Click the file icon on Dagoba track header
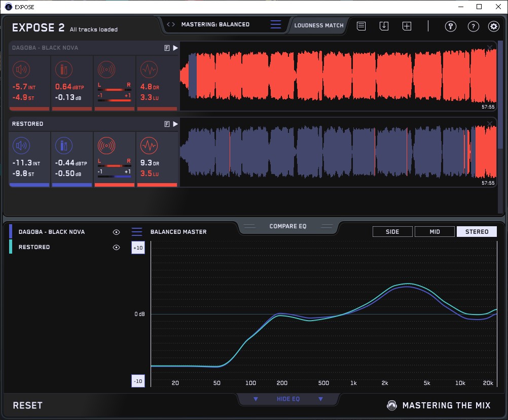Image resolution: width=508 pixels, height=420 pixels. pyautogui.click(x=167, y=48)
